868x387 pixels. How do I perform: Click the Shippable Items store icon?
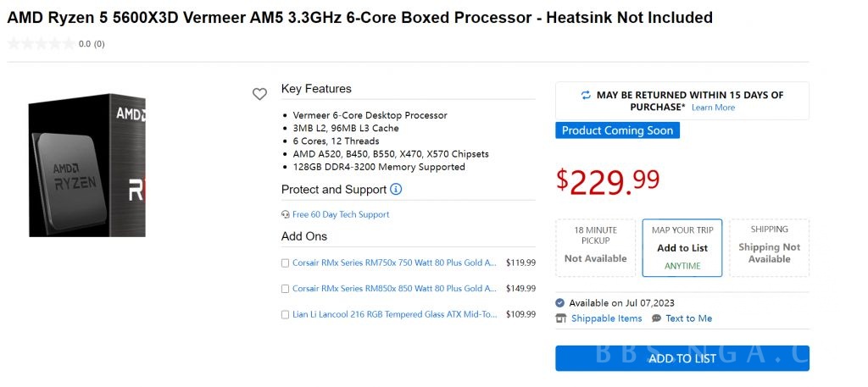[560, 318]
